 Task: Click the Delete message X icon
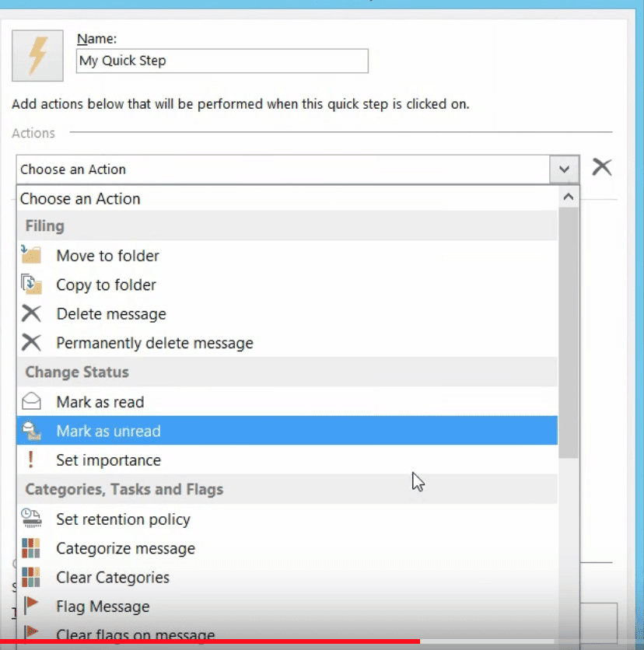31,314
